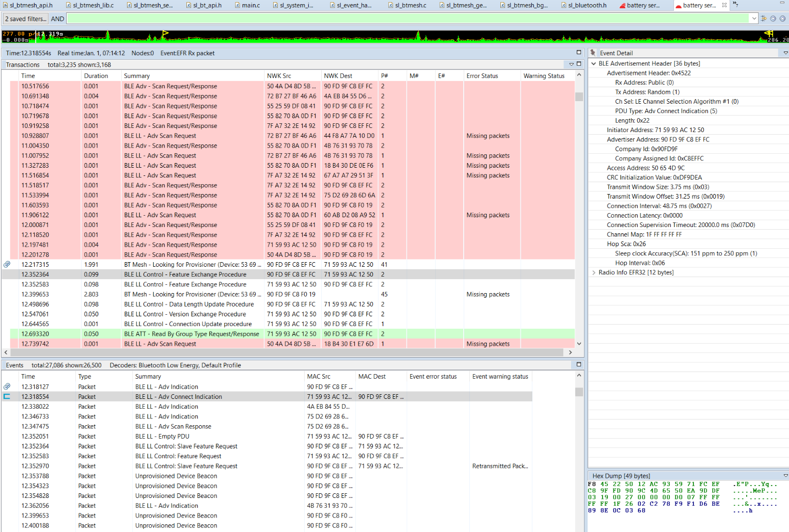Click the bracket icon beside event 12.318554
Image resolution: width=789 pixels, height=532 pixels.
click(x=7, y=396)
